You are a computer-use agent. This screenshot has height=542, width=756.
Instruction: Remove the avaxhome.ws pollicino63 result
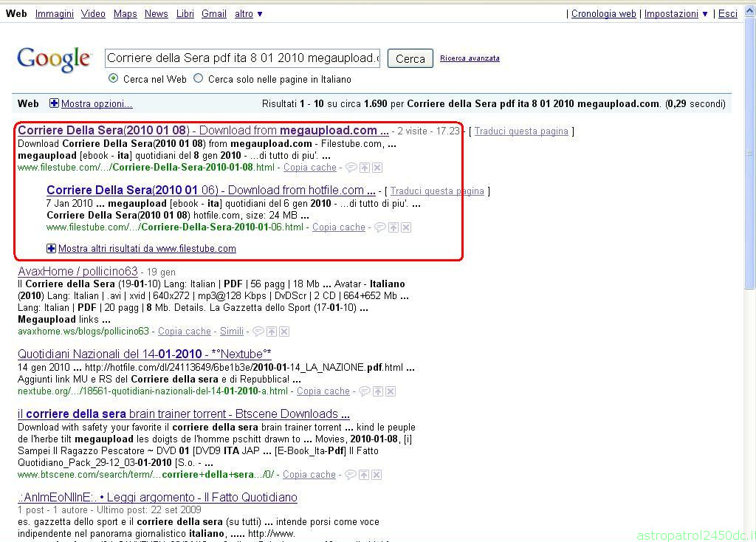(x=284, y=332)
